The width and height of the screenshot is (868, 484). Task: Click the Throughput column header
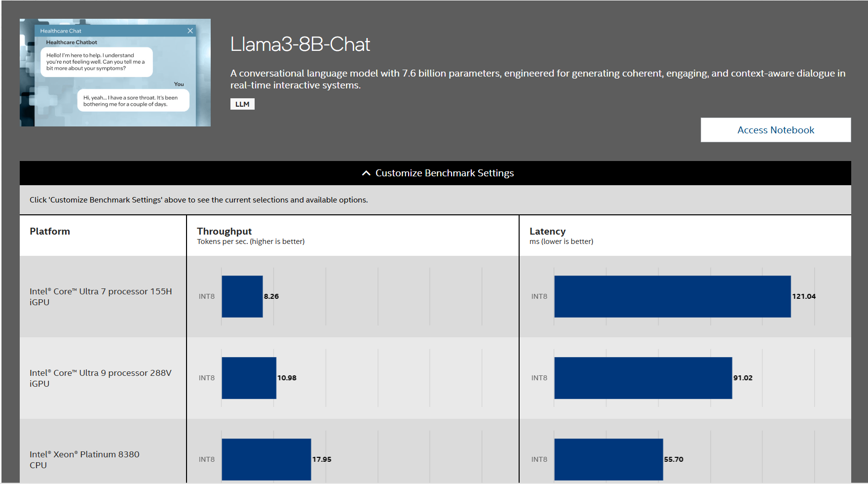(x=224, y=231)
